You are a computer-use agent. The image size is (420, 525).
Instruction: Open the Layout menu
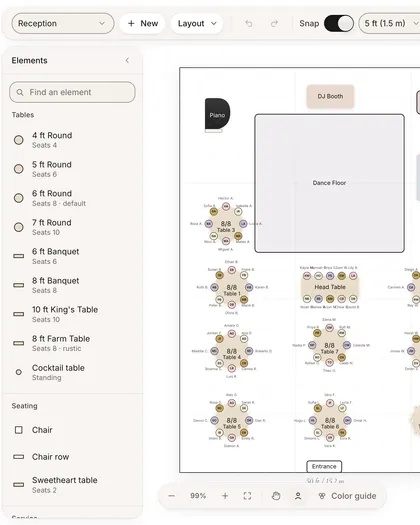coord(197,23)
